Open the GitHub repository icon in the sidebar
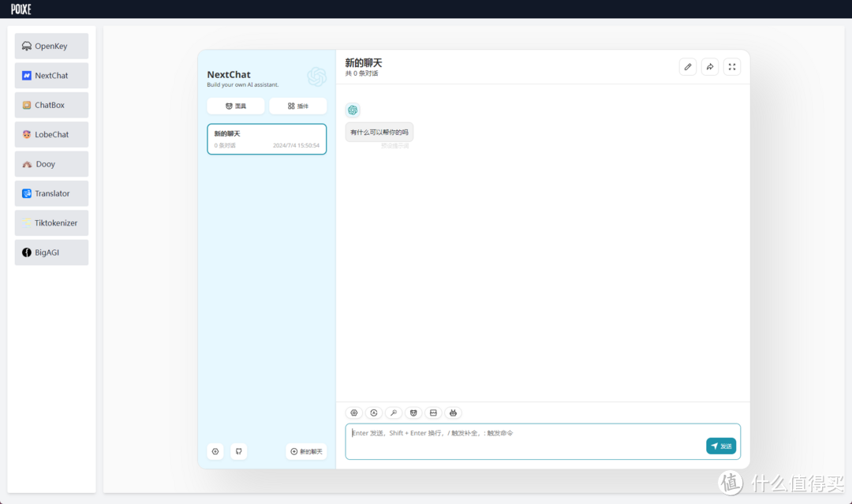This screenshot has width=852, height=504. point(238,450)
